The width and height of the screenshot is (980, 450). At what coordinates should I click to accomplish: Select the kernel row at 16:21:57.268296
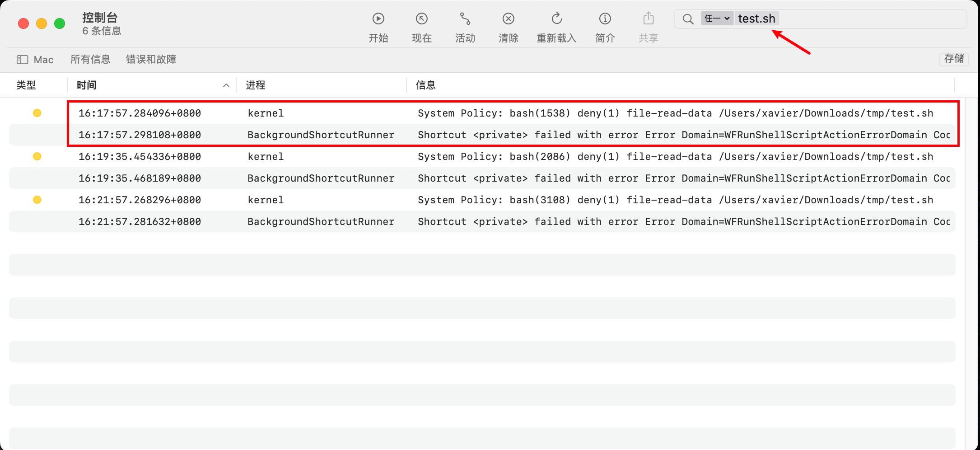tap(482, 200)
